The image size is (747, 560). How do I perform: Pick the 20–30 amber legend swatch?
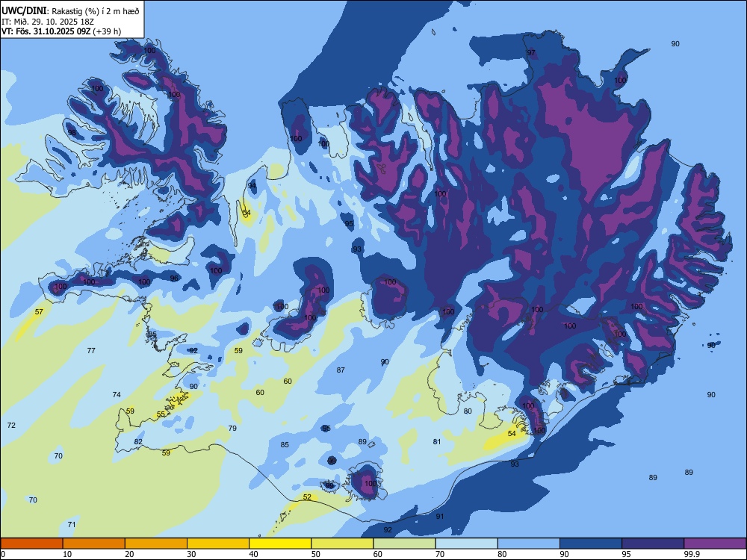(x=156, y=544)
